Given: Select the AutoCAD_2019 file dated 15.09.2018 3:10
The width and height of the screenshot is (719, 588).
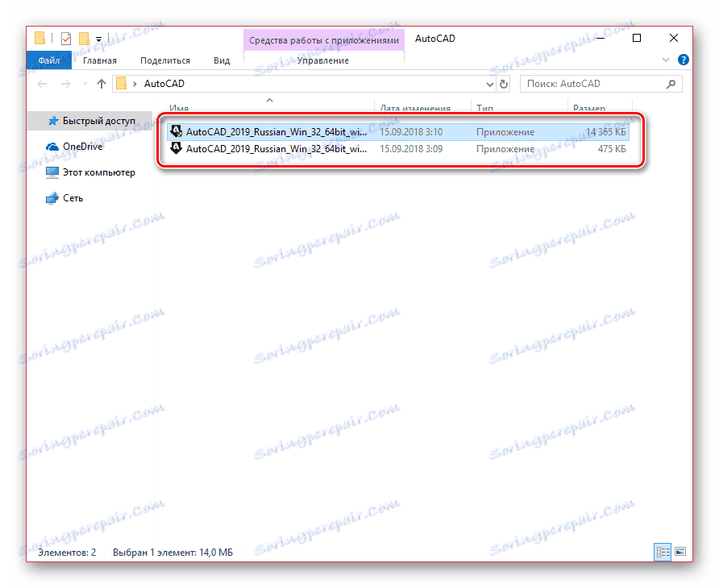Looking at the screenshot, I should tap(398, 132).
